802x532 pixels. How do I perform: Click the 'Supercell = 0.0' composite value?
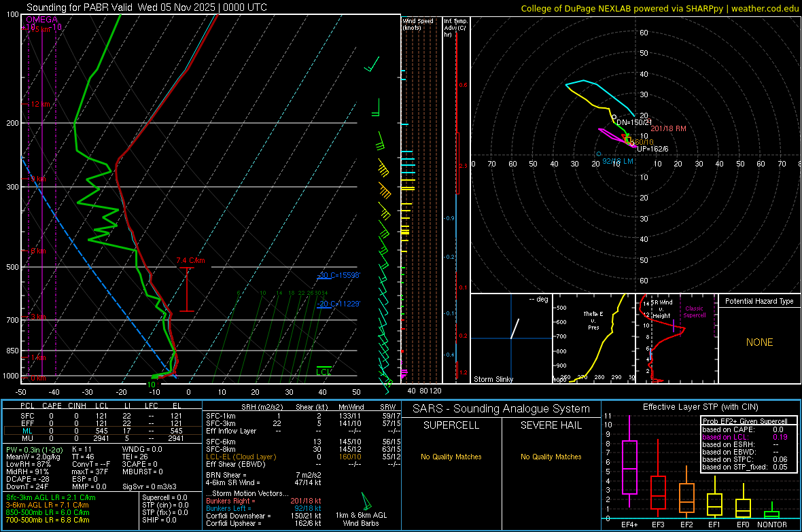click(164, 497)
